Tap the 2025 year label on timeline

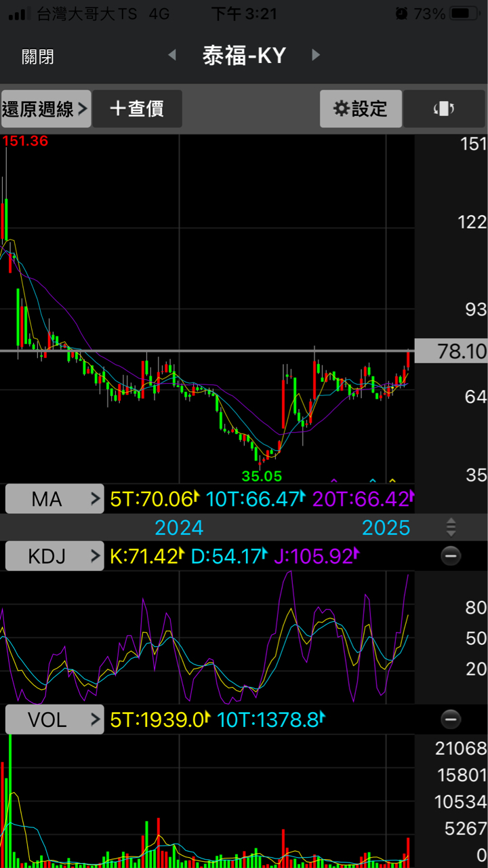386,528
